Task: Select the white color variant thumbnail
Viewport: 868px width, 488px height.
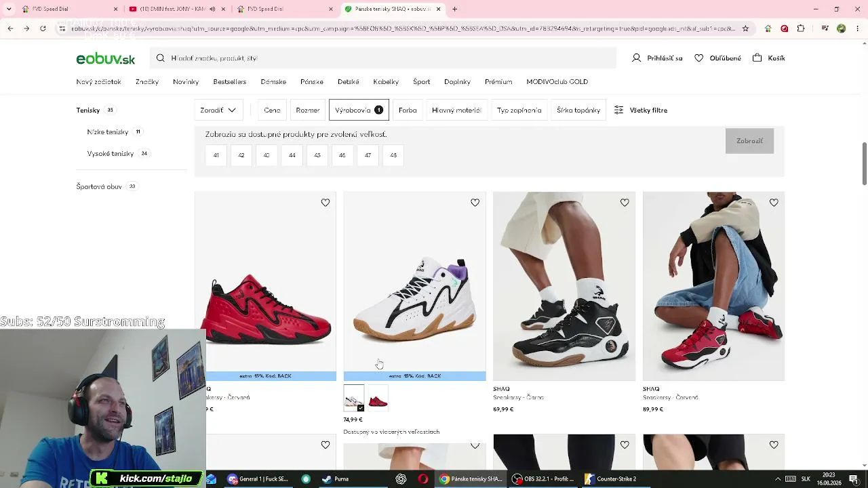Action: tap(354, 399)
